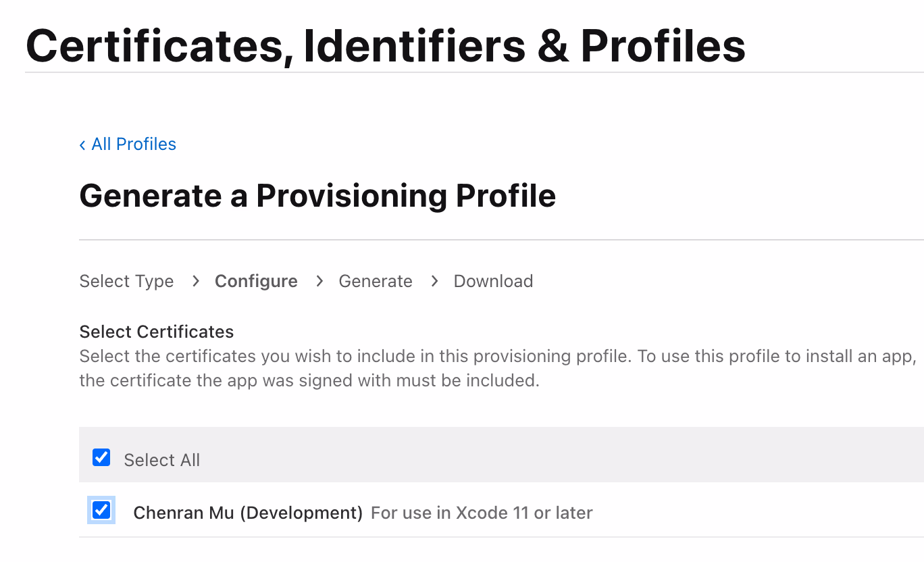Click the Download breadcrumb step
This screenshot has width=924, height=562.
tap(493, 281)
